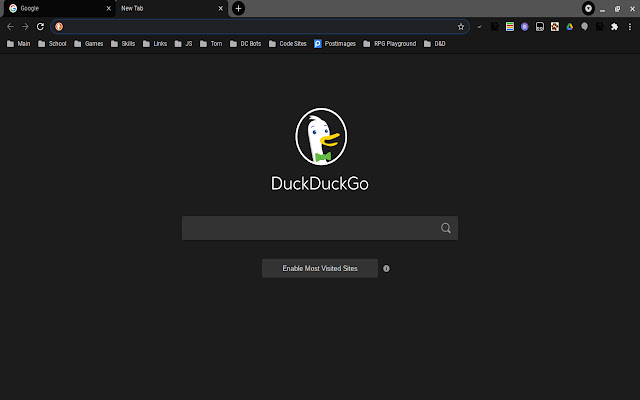Screen dimensions: 640x400
Task: Open the RPG Playground bookmarks folder
Action: click(x=389, y=44)
